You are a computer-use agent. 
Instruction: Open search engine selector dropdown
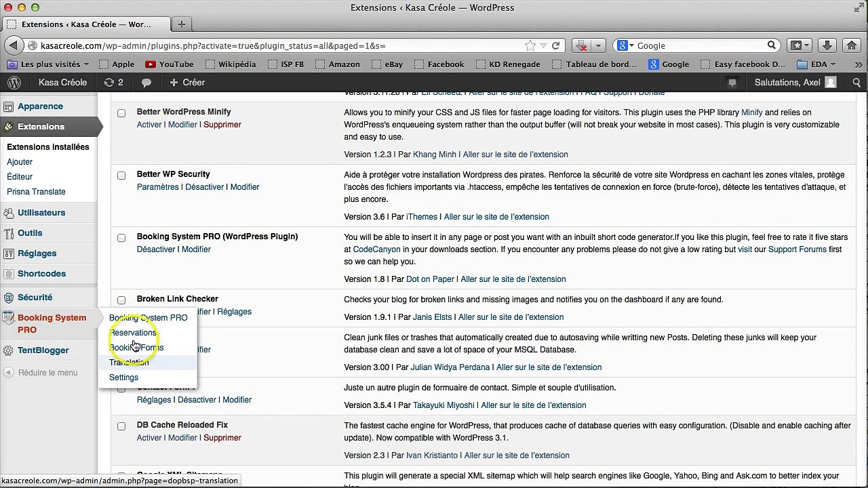625,45
